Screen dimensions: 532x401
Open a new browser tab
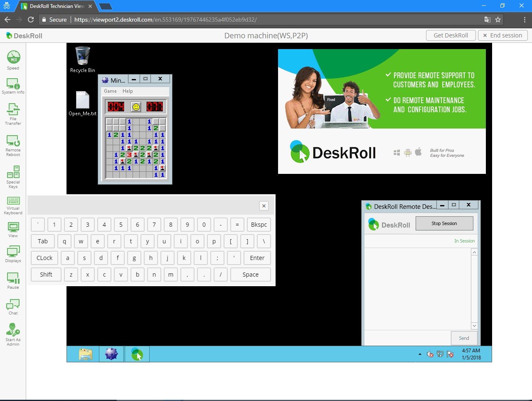tap(105, 6)
